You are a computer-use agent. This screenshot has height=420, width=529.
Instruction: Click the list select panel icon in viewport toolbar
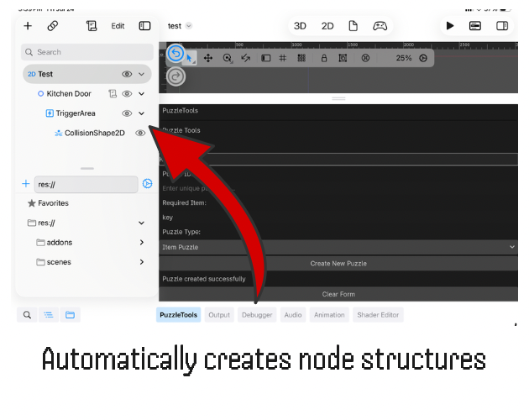point(266,59)
